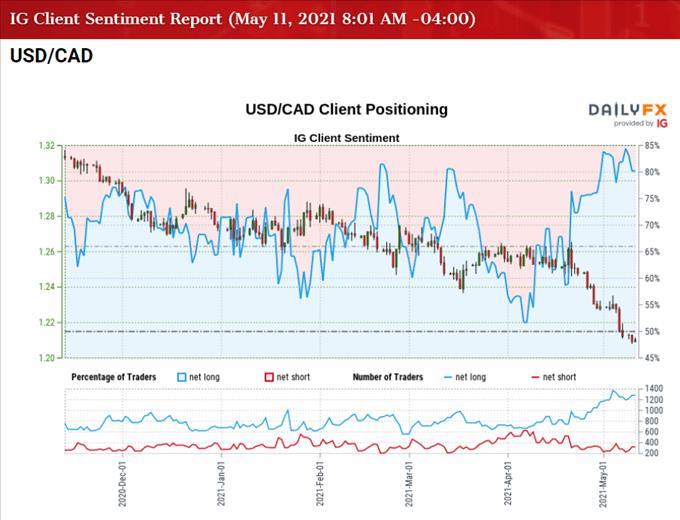Select the 2021-May-01 date label
The image size is (680, 520).
pos(601,485)
